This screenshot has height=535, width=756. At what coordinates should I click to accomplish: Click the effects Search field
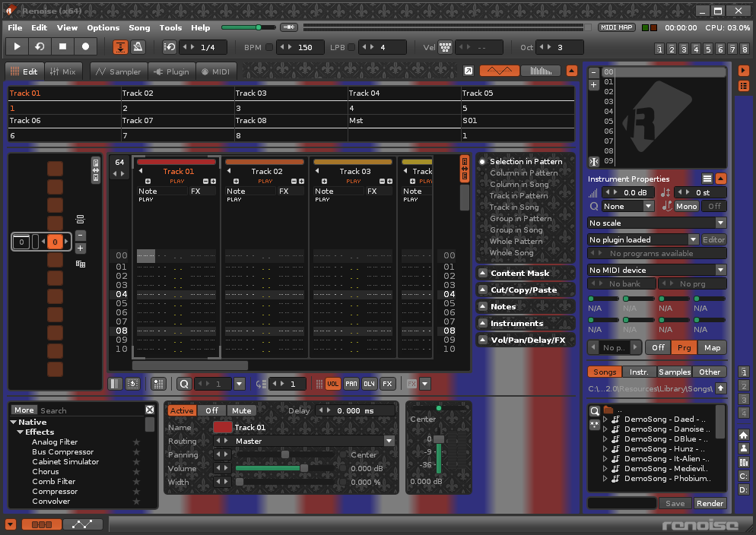[91, 411]
